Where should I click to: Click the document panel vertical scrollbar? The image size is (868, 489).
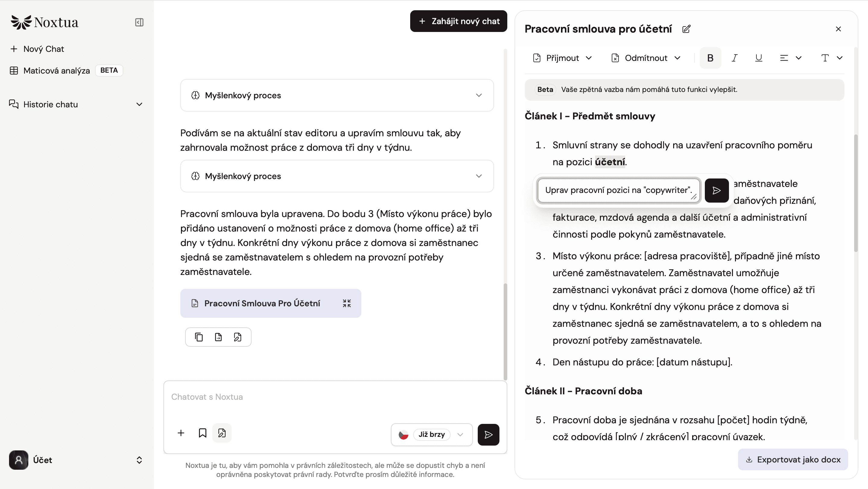click(855, 193)
